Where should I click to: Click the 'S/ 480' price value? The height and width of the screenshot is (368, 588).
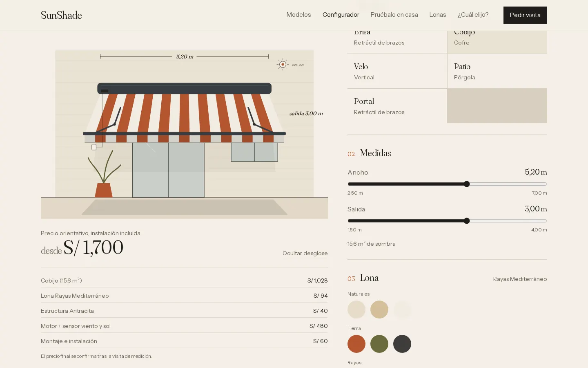318,326
